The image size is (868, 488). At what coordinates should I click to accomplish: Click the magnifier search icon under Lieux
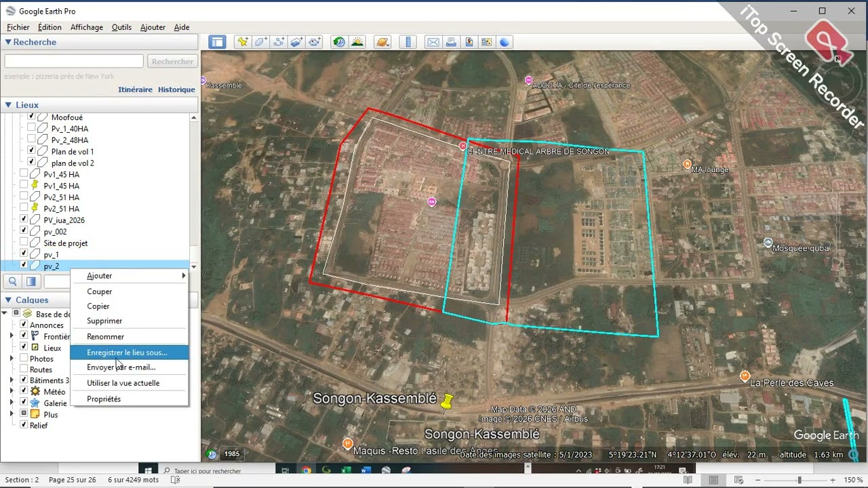click(x=12, y=281)
